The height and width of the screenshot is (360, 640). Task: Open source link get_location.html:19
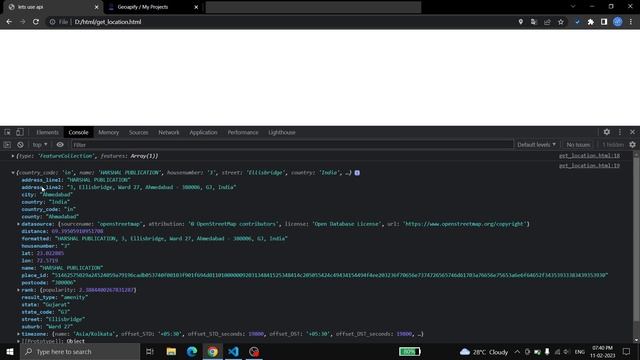click(589, 165)
